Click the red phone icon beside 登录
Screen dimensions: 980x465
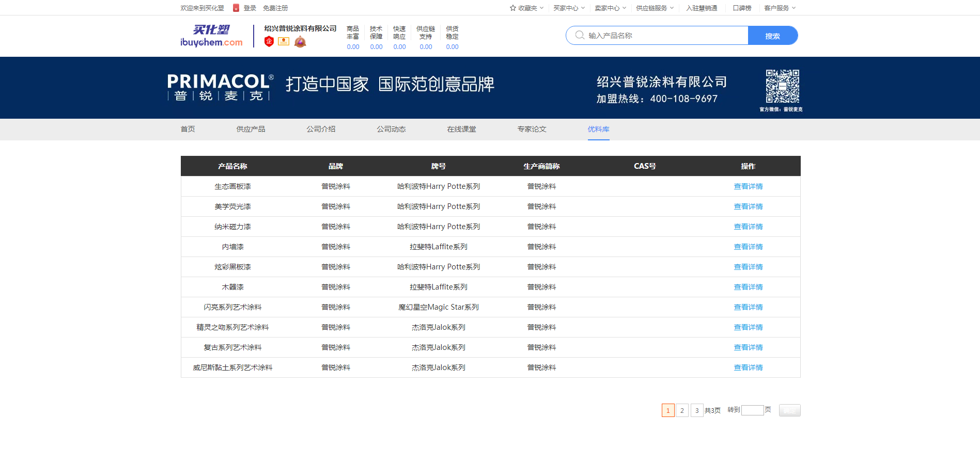236,8
